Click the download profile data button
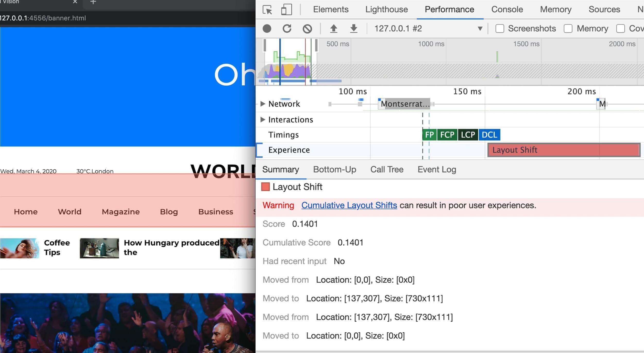 coord(354,28)
